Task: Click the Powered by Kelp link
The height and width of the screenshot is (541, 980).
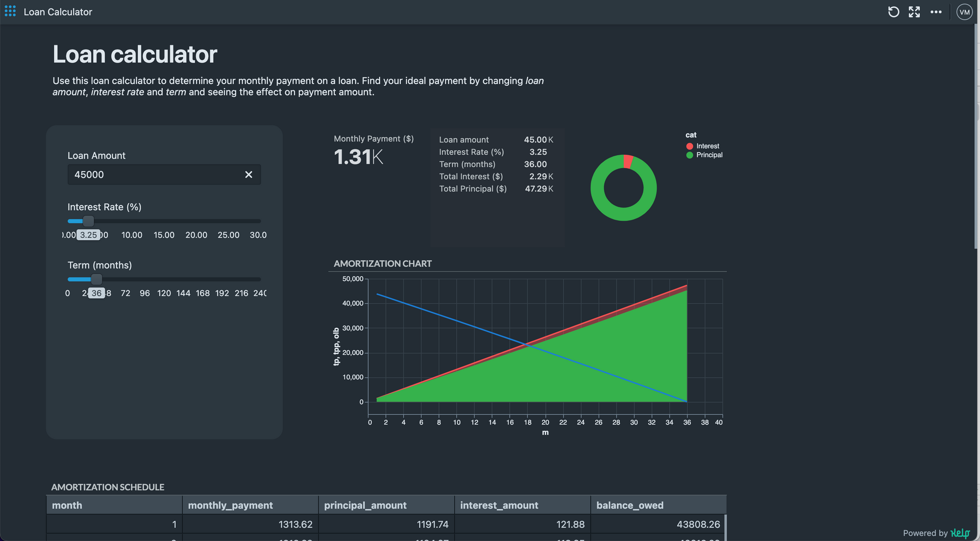Action: coord(959,533)
